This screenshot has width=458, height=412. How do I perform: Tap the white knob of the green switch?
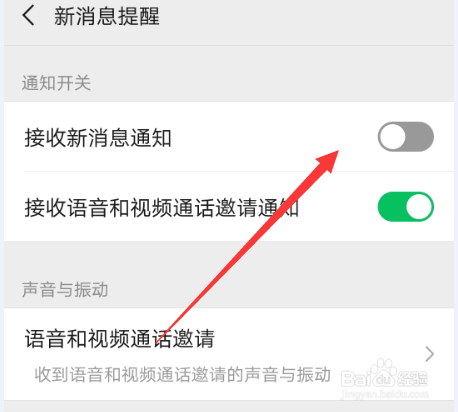pyautogui.click(x=419, y=207)
